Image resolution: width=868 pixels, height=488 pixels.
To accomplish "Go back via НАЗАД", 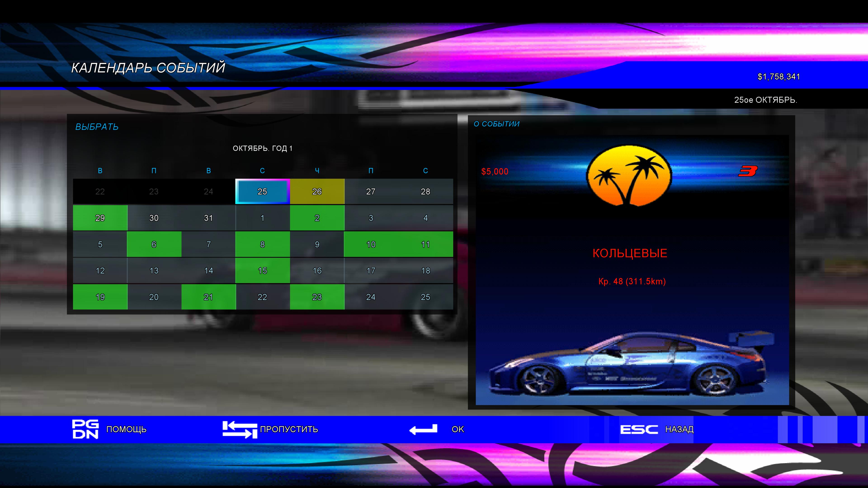I will point(679,429).
